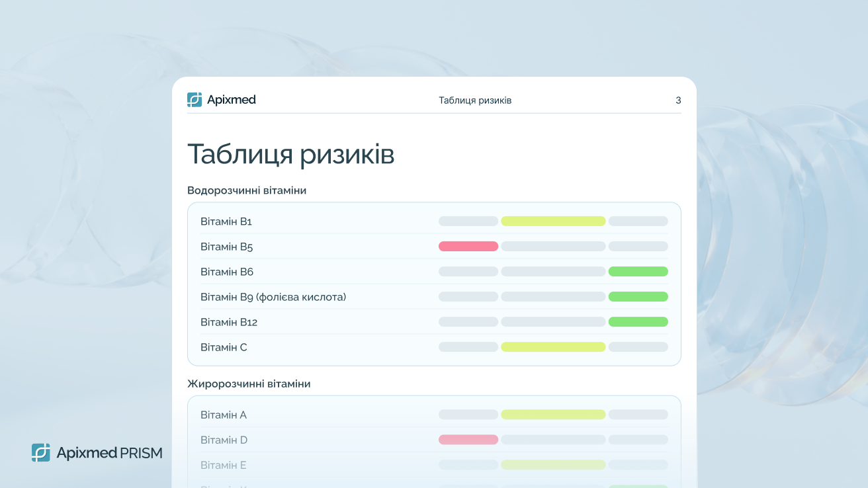Click the Apixmed brand name in the header
This screenshot has height=488, width=868.
(231, 100)
